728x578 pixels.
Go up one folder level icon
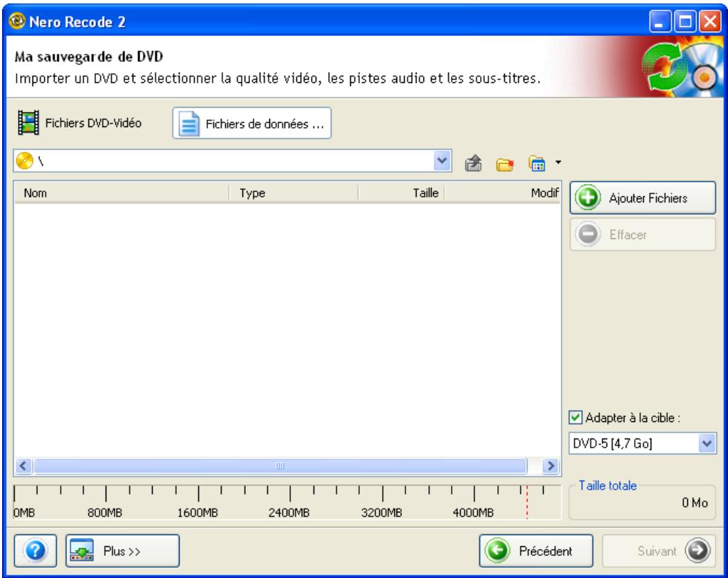[473, 164]
